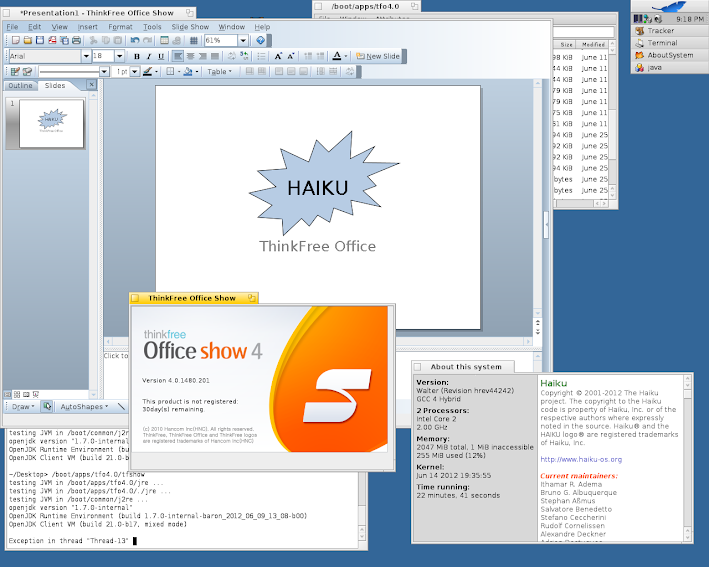This screenshot has width=709, height=567.
Task: Click the bulleted list icon
Action: click(261, 56)
